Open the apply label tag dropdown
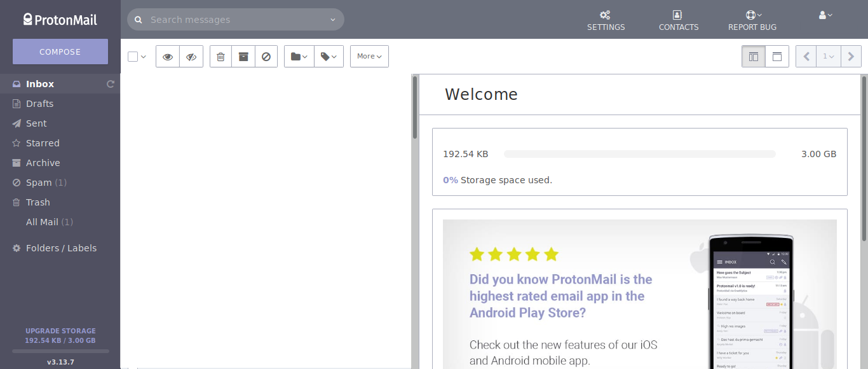The height and width of the screenshot is (369, 868). (329, 57)
